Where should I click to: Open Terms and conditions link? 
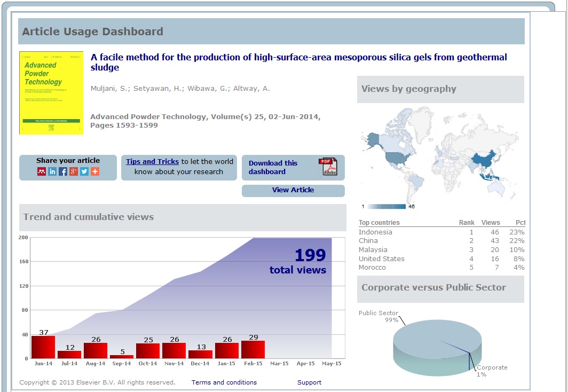pos(224,382)
